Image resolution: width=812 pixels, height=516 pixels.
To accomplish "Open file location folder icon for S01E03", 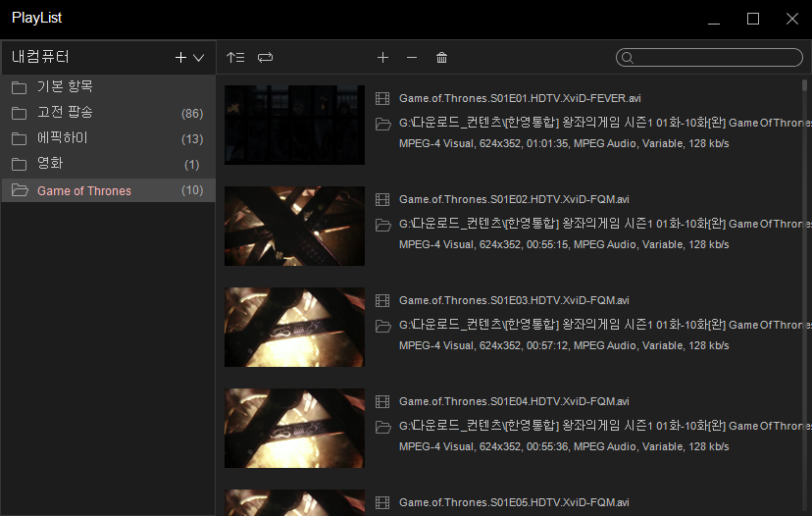I will [x=382, y=326].
